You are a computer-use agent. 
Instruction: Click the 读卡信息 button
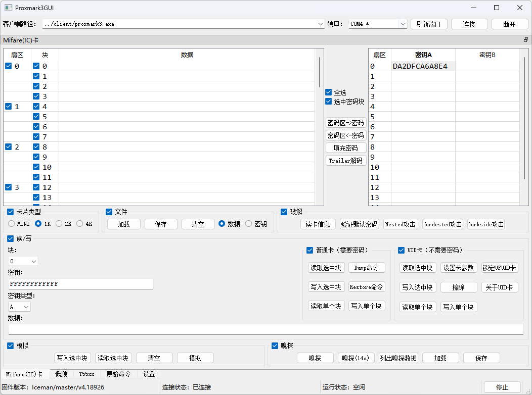pos(318,224)
